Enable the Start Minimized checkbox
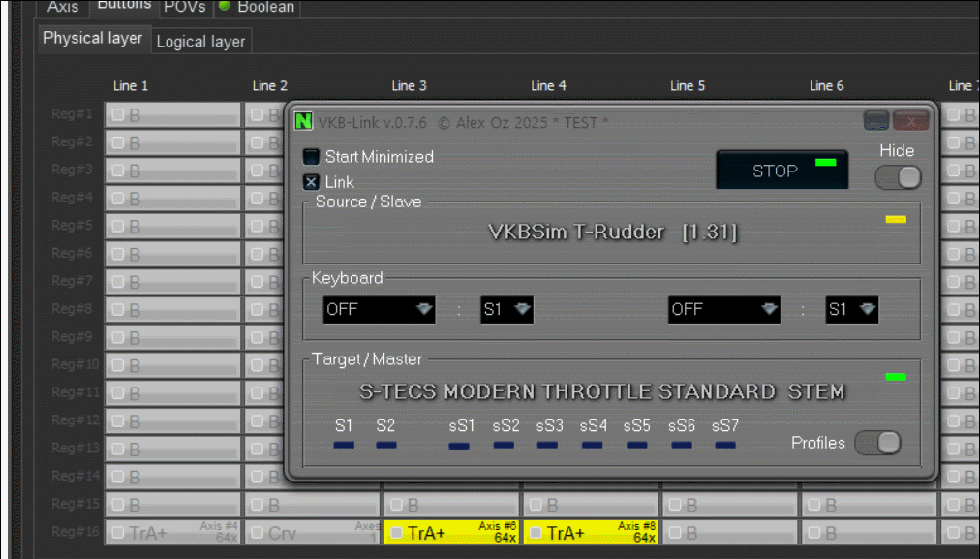This screenshot has height=559, width=980. coord(311,156)
